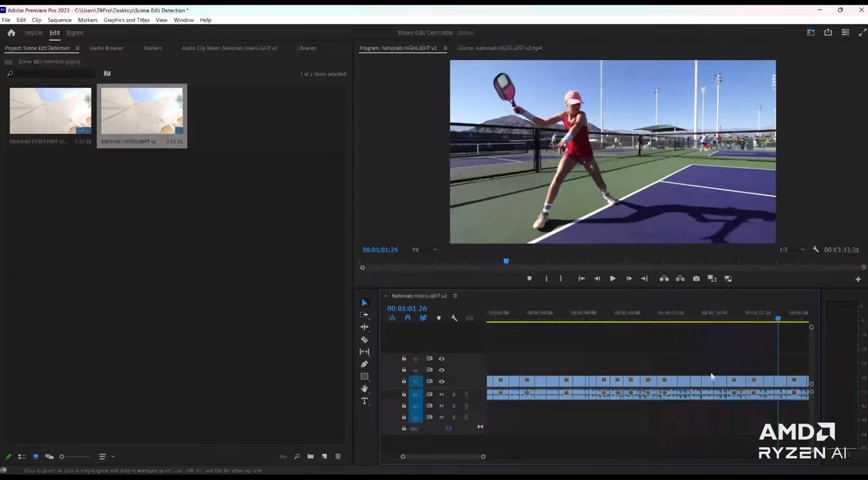Click the Export workspace button
Viewport: 868px width, 480px height.
74,33
